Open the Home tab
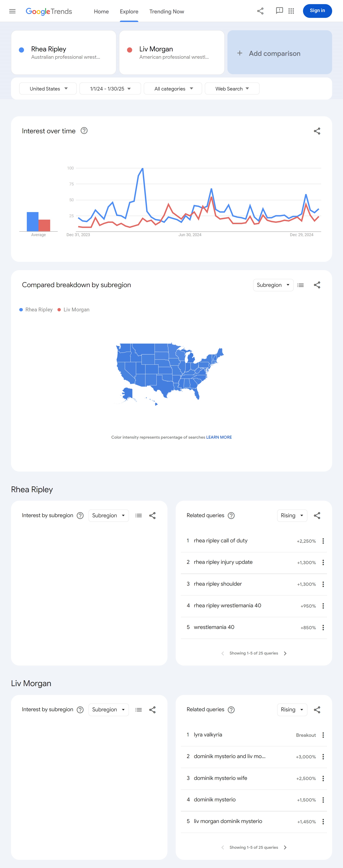The height and width of the screenshot is (868, 343). pyautogui.click(x=101, y=12)
